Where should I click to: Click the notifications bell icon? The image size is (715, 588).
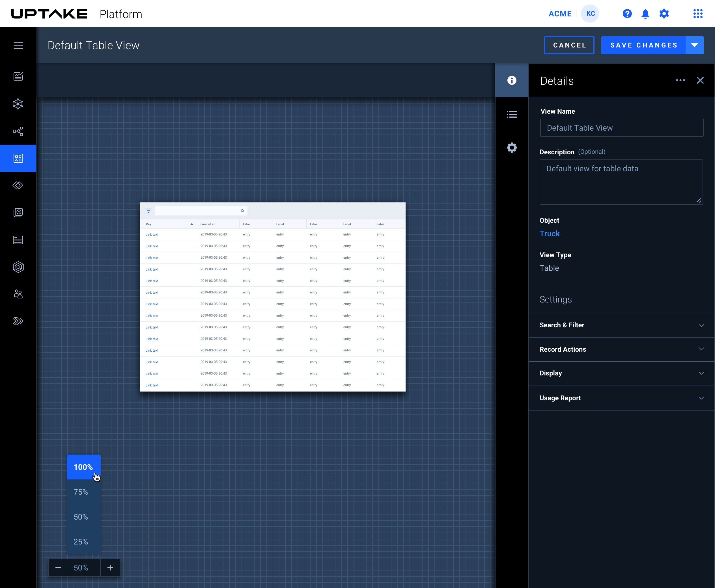coord(645,14)
